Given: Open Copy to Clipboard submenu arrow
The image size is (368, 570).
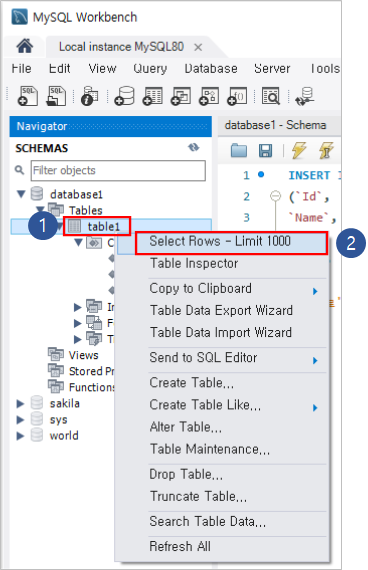Looking at the screenshot, I should click(315, 291).
